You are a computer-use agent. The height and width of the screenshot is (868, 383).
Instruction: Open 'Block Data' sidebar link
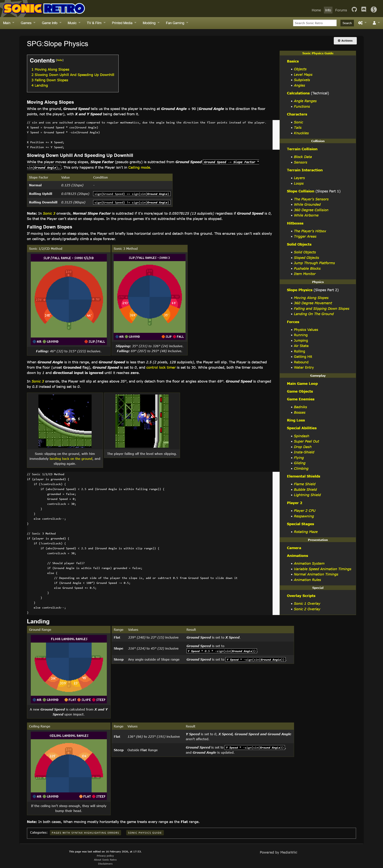pos(302,157)
